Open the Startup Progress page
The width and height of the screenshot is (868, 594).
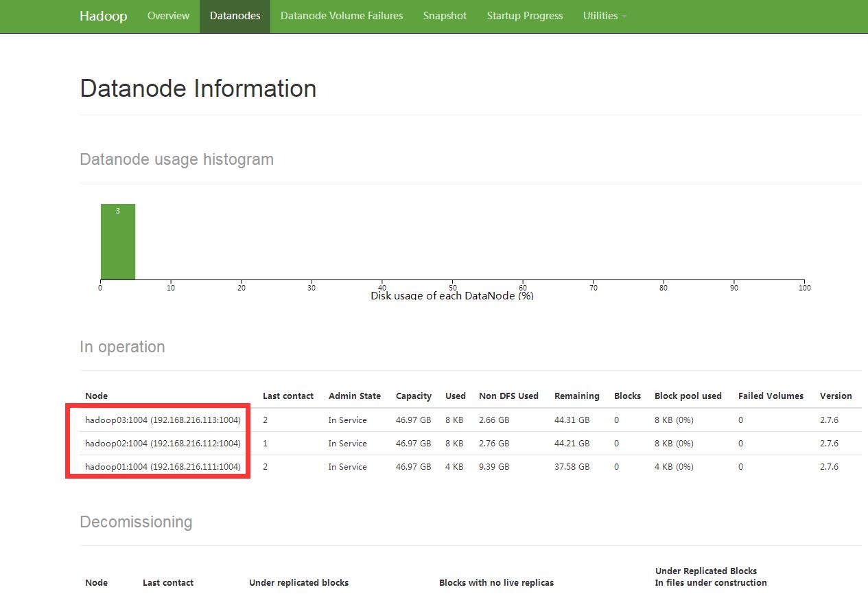point(524,16)
